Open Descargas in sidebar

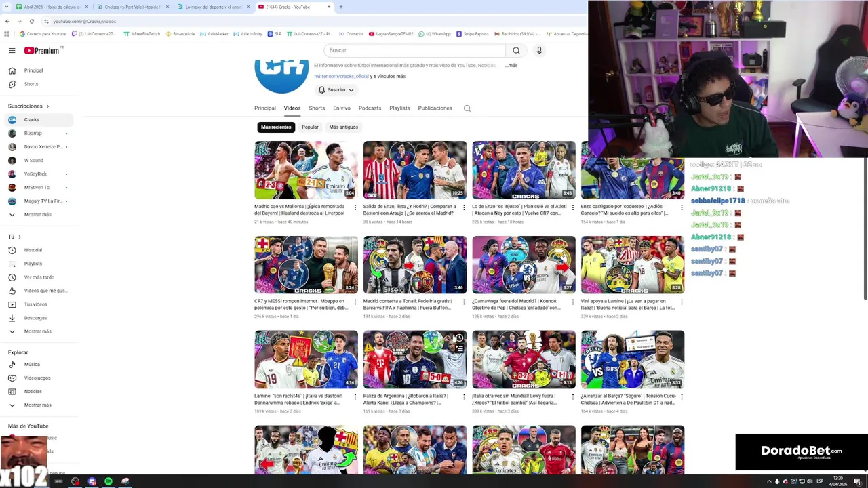click(x=35, y=318)
